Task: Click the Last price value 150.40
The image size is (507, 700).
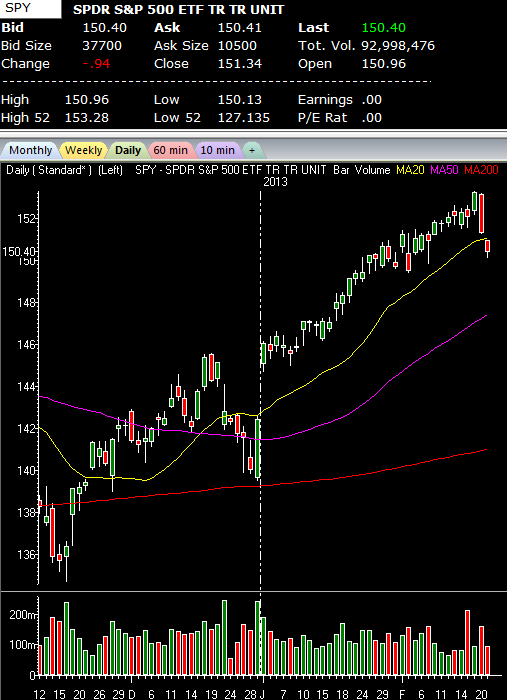Action: pos(383,28)
